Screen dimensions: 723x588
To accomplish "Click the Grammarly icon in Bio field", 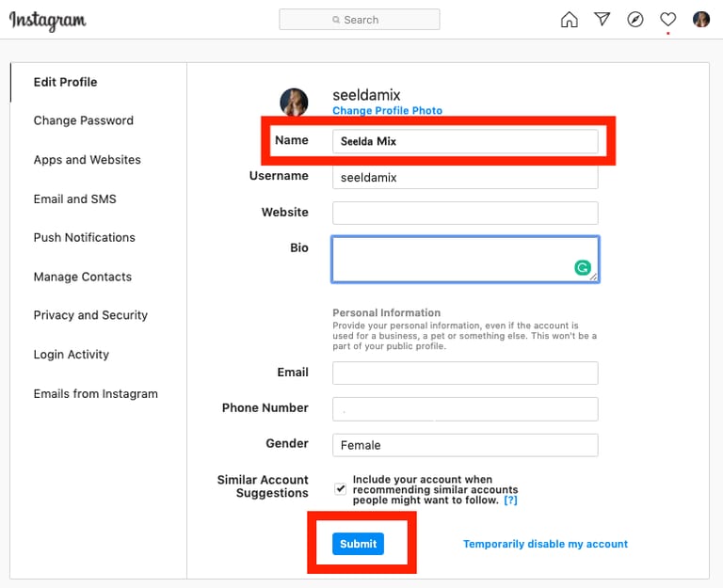I will tap(583, 267).
